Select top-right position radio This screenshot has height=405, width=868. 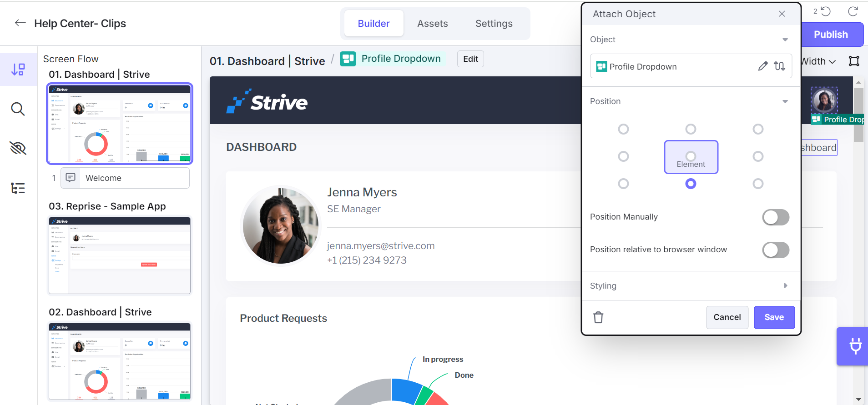coord(758,129)
